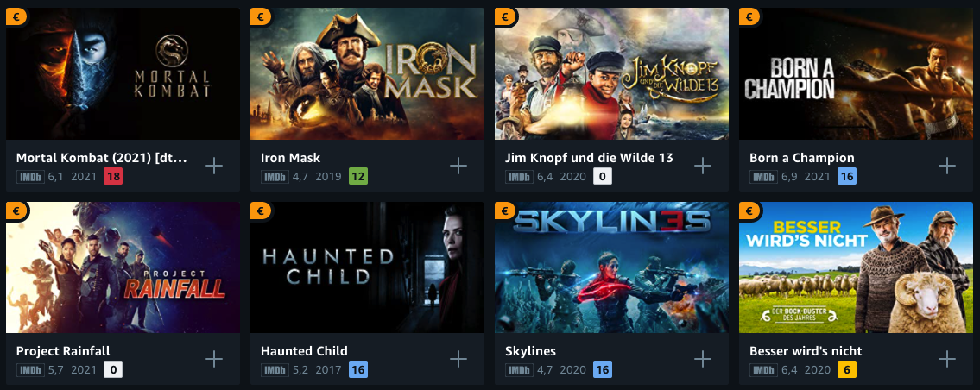Add Iron Mask to watchlist with plus icon
This screenshot has width=980, height=390.
pos(458,166)
